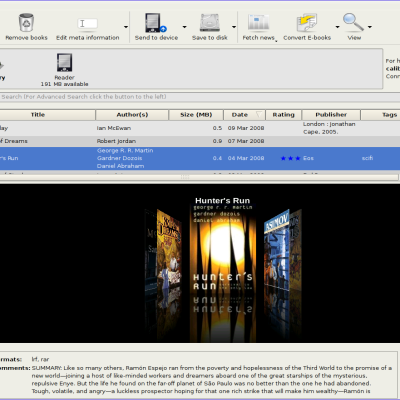Sort by Size (MB) column header
Image resolution: width=400 pixels, height=400 pixels.
pyautogui.click(x=196, y=115)
